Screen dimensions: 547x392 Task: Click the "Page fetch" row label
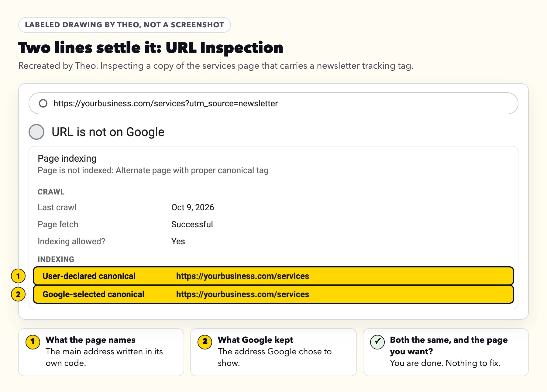click(58, 224)
